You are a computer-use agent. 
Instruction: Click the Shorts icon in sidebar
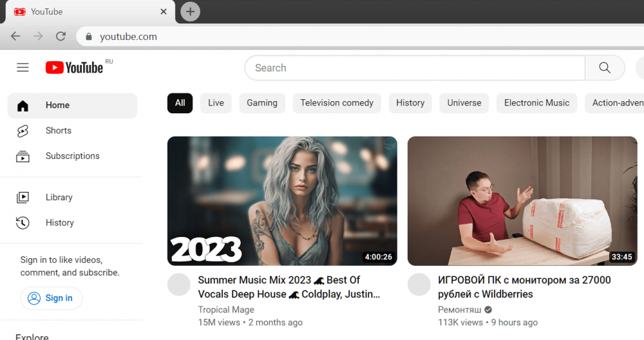[x=23, y=131]
